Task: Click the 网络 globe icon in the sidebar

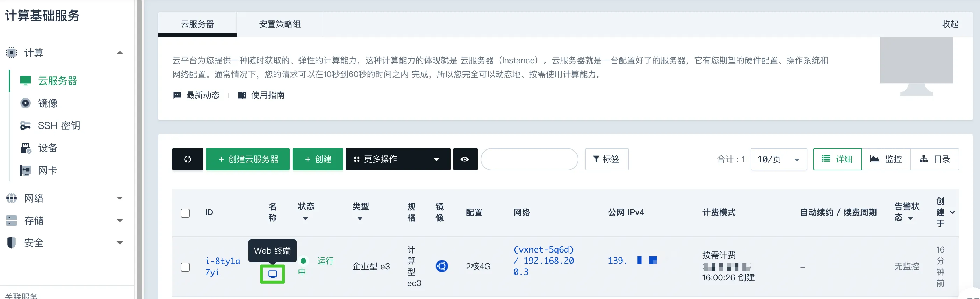Action: (12, 198)
